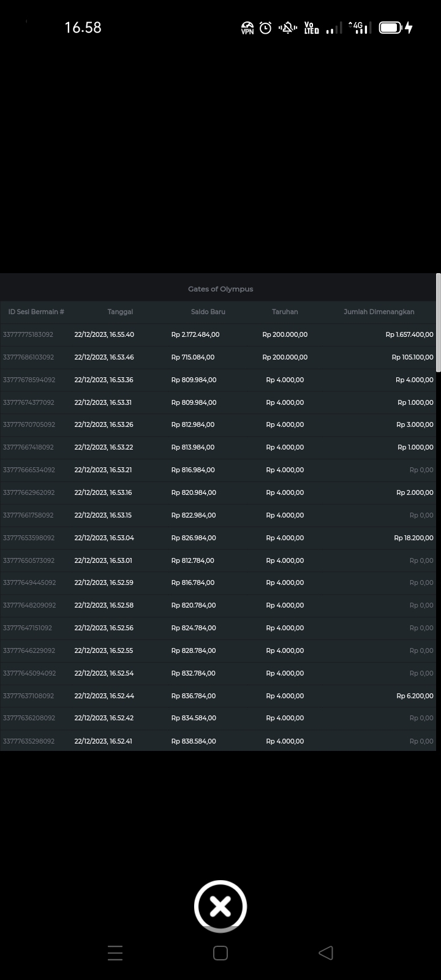Click the Saldo Baru column header
441x980 pixels.
point(208,312)
